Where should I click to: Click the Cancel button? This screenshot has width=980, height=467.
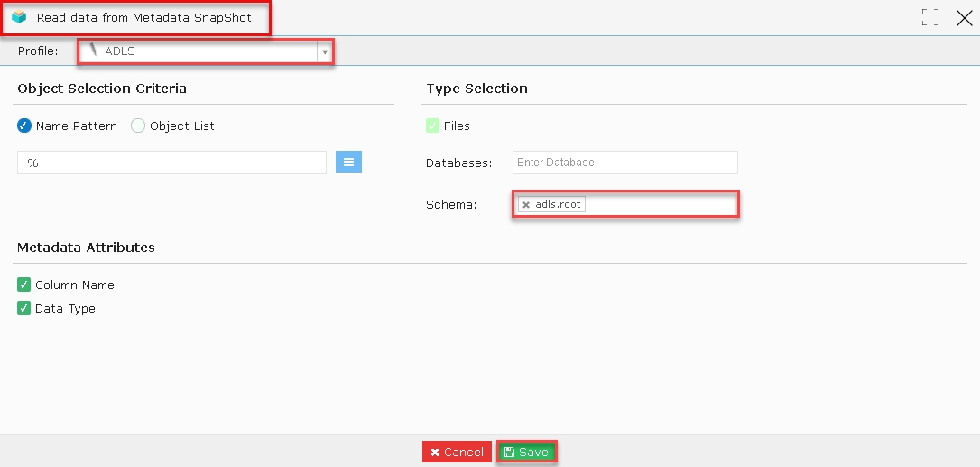pyautogui.click(x=457, y=452)
